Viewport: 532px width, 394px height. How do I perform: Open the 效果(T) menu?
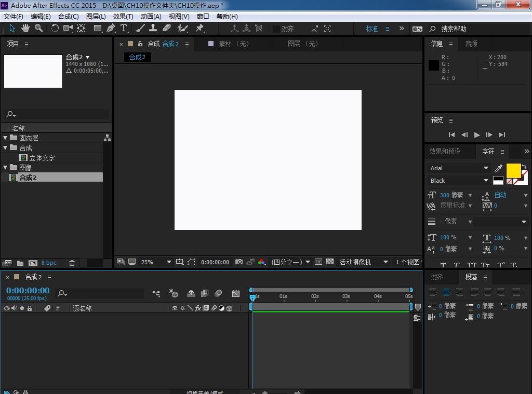[x=123, y=16]
